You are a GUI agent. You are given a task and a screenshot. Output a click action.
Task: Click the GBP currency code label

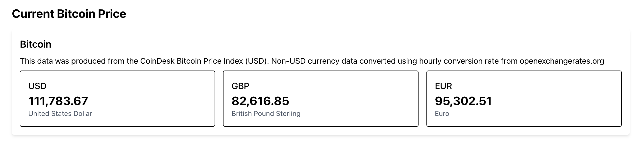(x=240, y=86)
